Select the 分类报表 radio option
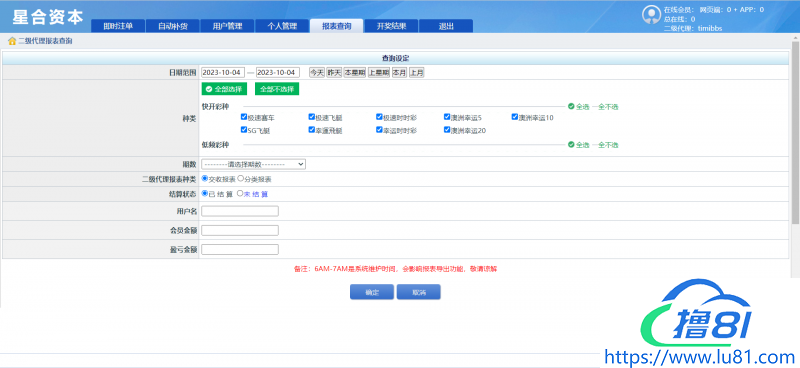Screen dimensions: 800x368 [240, 179]
